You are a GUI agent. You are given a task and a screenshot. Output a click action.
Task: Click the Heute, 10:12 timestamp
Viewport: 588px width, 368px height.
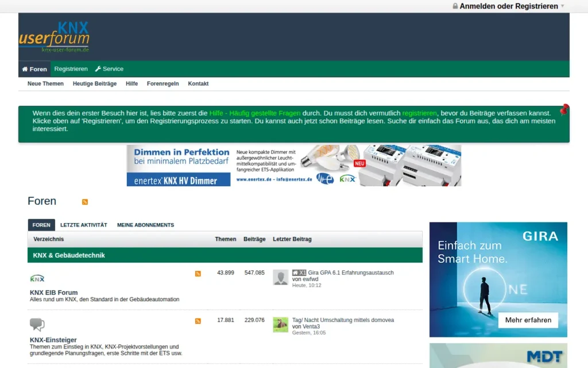coord(307,285)
